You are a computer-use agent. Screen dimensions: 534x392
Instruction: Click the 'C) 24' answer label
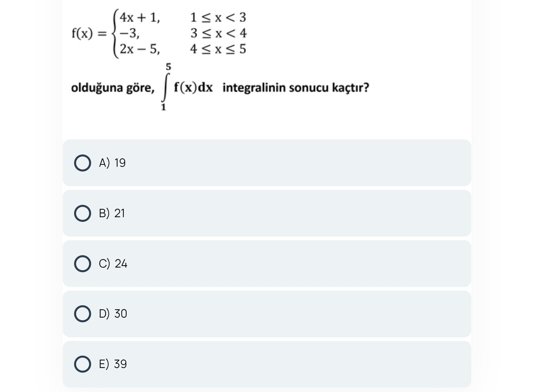[113, 264]
